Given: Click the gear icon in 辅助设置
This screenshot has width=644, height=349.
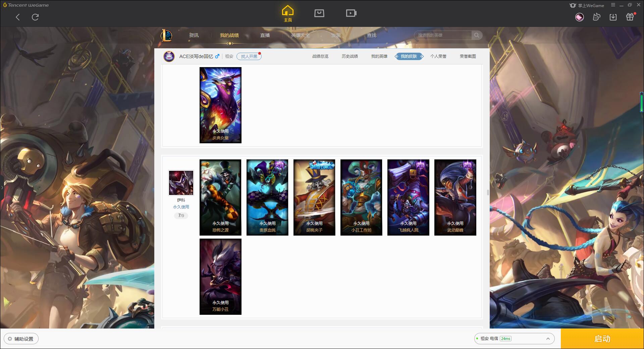Looking at the screenshot, I should point(10,339).
